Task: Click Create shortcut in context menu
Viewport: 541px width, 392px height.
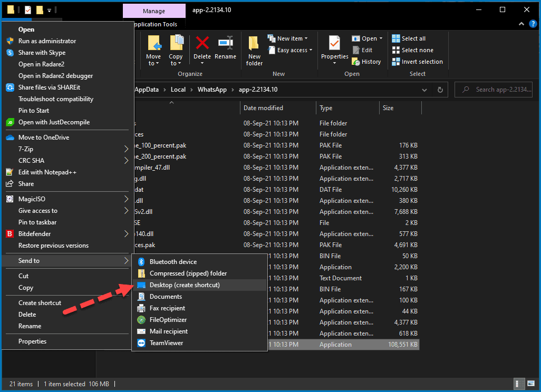Action: click(x=67, y=303)
